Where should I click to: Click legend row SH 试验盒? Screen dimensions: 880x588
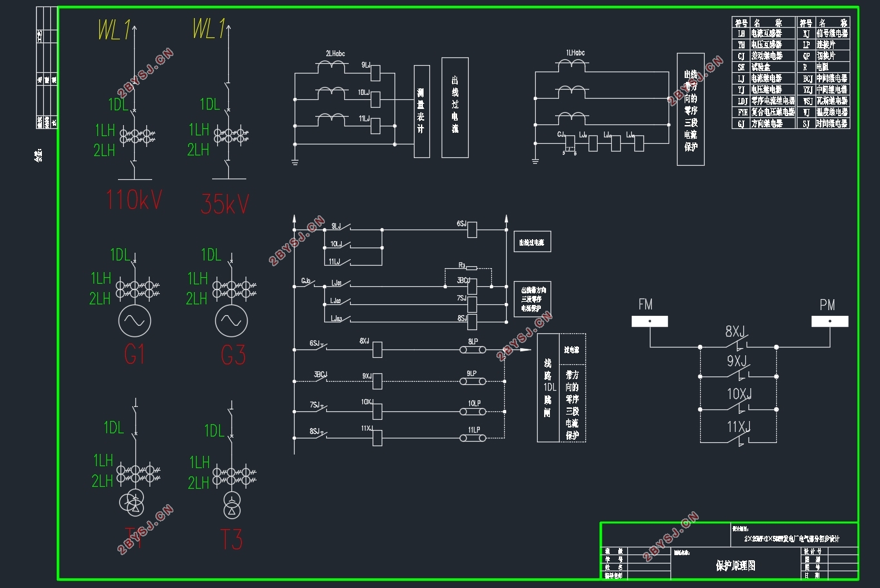coord(765,67)
